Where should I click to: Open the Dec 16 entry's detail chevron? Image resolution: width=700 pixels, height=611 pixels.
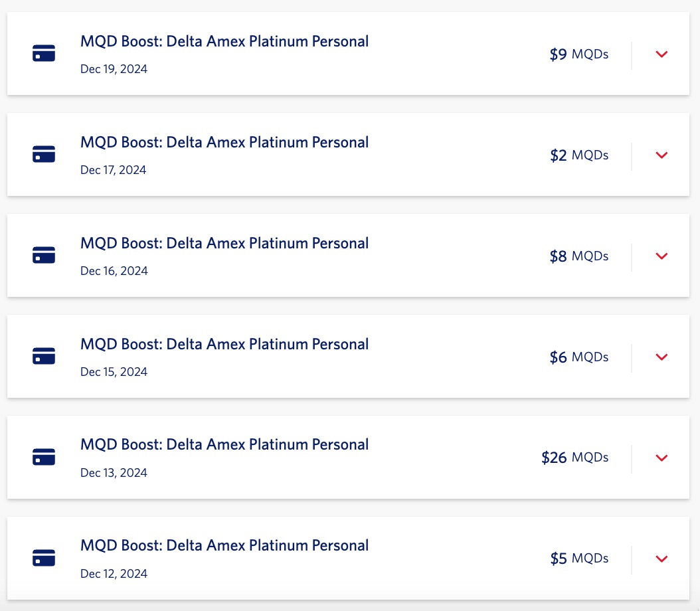tap(661, 256)
